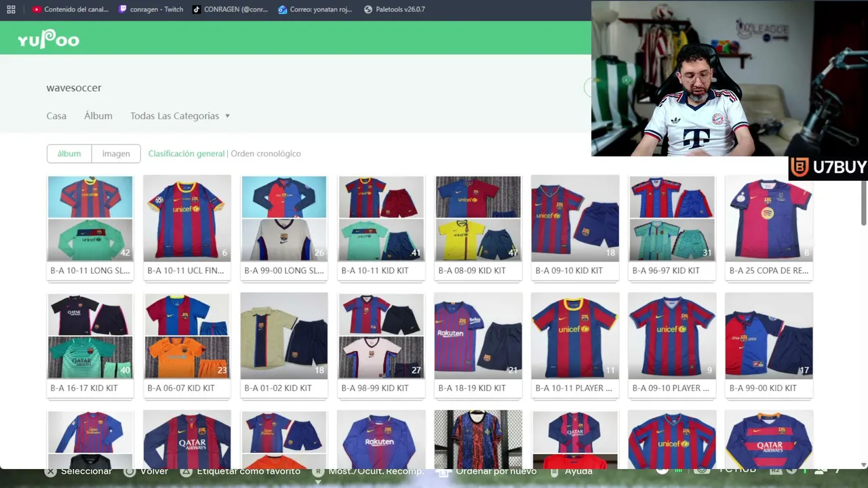Open the B-A 99-00 LONG SL... album
Screen dimensions: 868x488
[x=284, y=228]
